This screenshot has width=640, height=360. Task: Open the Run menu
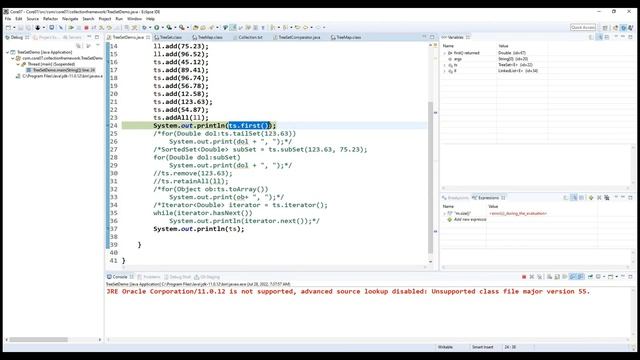(119, 19)
